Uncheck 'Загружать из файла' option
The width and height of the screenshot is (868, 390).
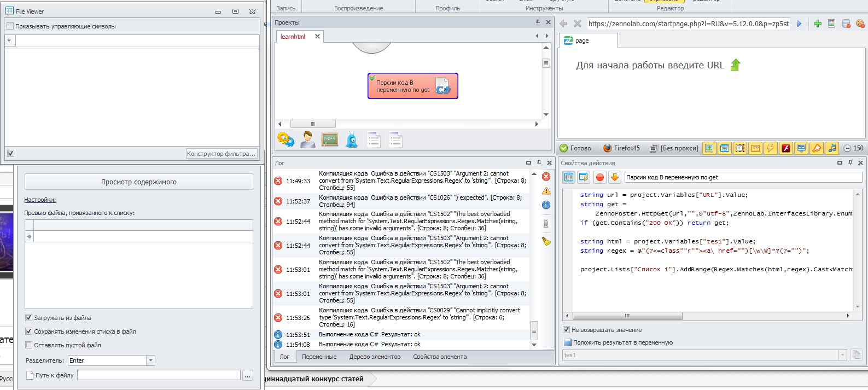coord(29,318)
